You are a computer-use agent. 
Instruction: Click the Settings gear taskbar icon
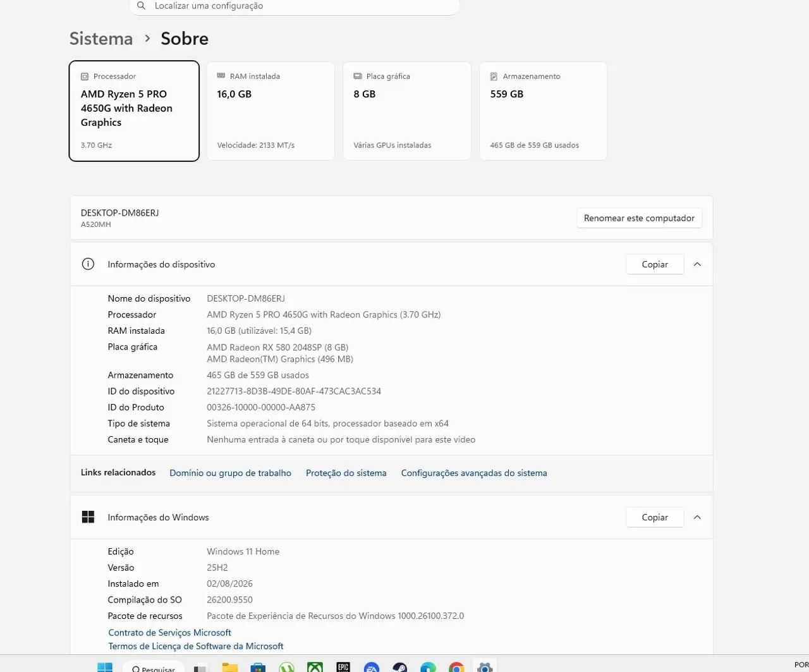click(485, 668)
